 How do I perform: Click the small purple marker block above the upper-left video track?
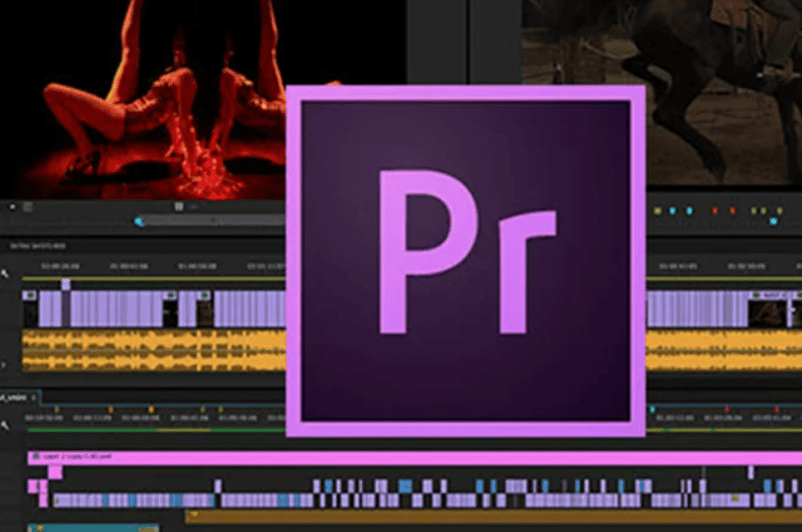[x=65, y=285]
